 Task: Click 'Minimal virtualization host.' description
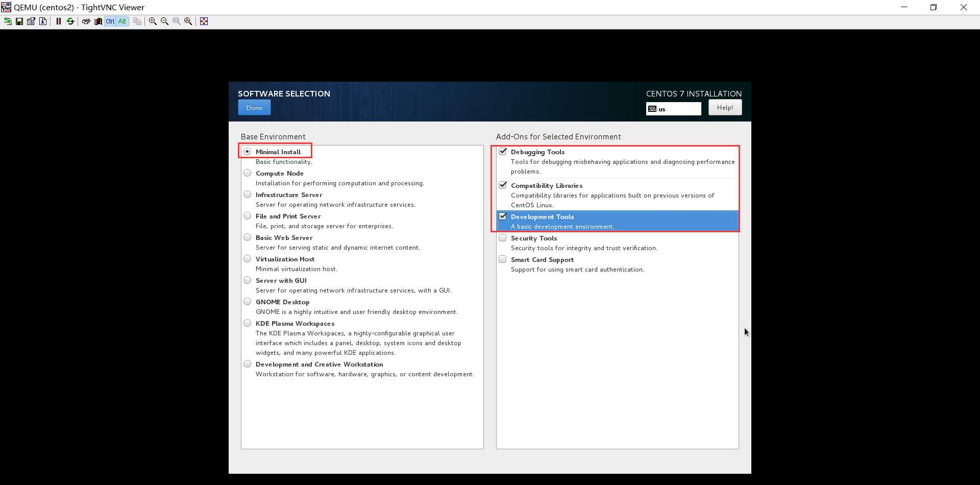point(297,269)
